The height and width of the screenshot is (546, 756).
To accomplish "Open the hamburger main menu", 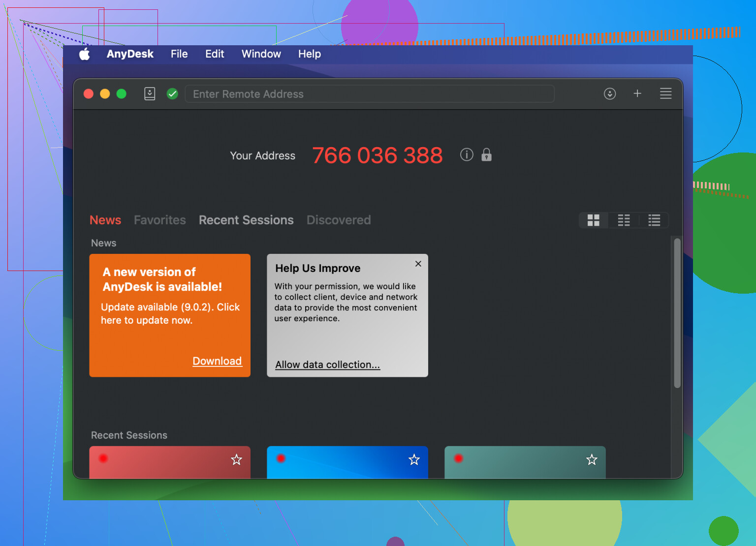I will (665, 93).
